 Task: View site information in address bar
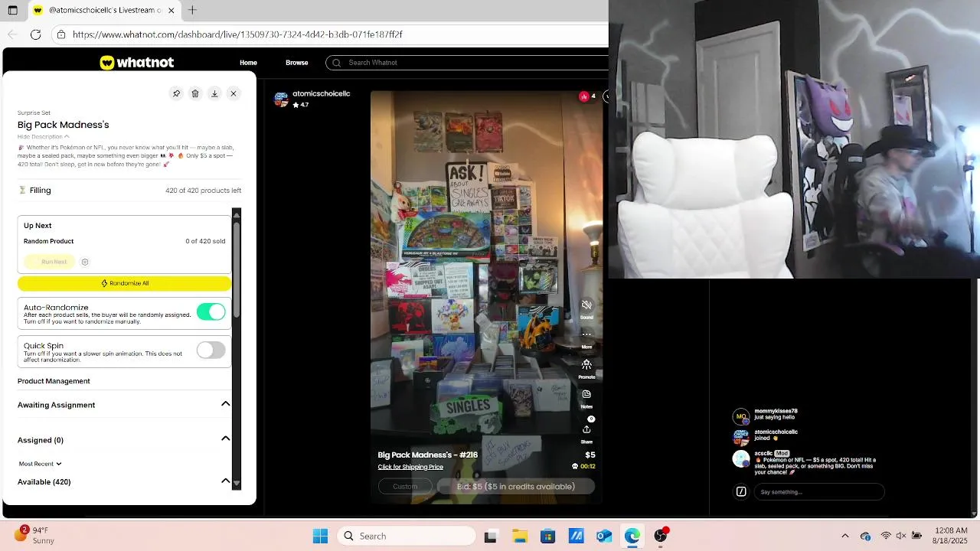[61, 34]
